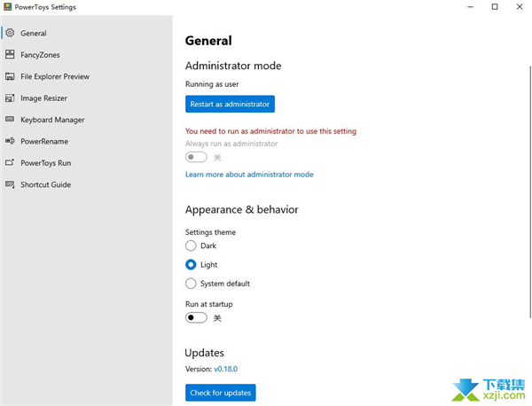
Task: Open the v0.18.0 version link
Action: click(225, 369)
